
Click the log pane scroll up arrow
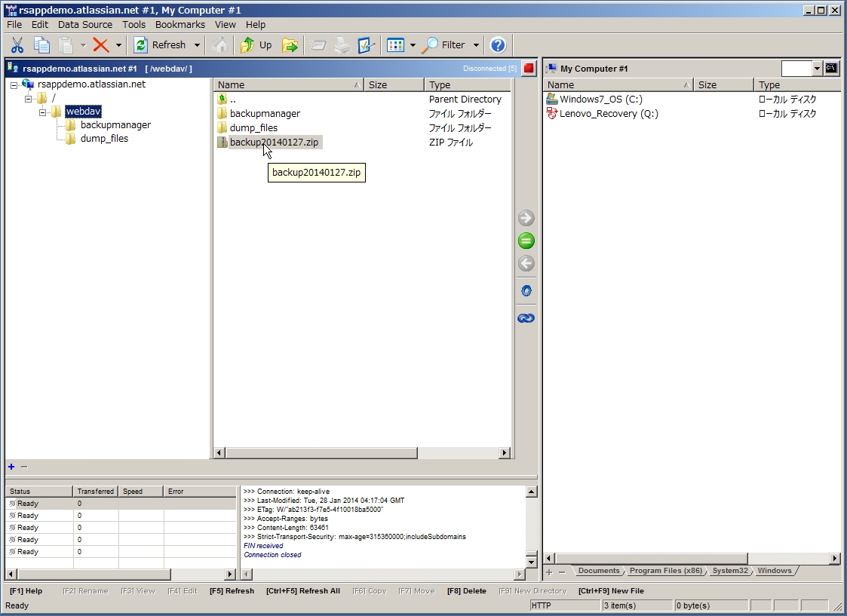[532, 492]
